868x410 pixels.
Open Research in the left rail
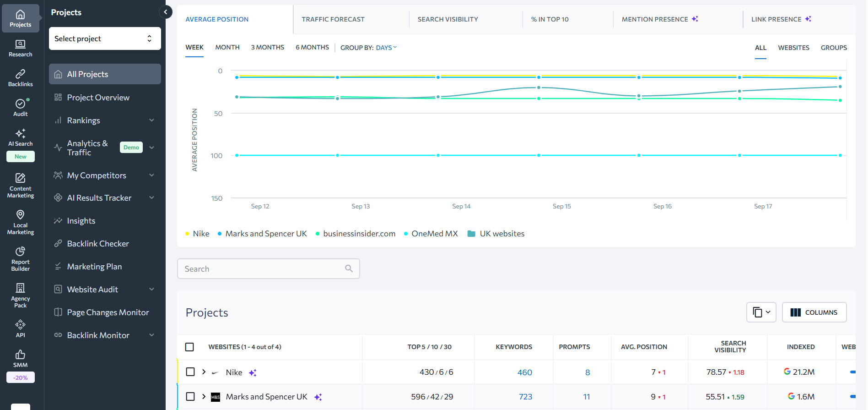pos(21,49)
